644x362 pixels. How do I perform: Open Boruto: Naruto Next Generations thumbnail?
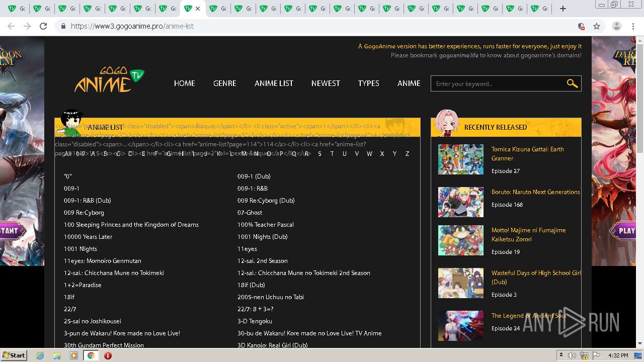click(x=460, y=202)
